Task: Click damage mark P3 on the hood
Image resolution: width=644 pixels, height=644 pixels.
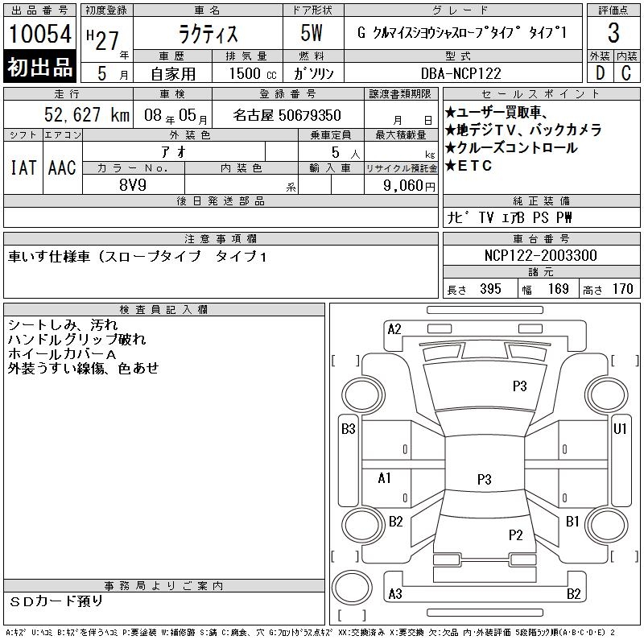Action: (x=519, y=386)
